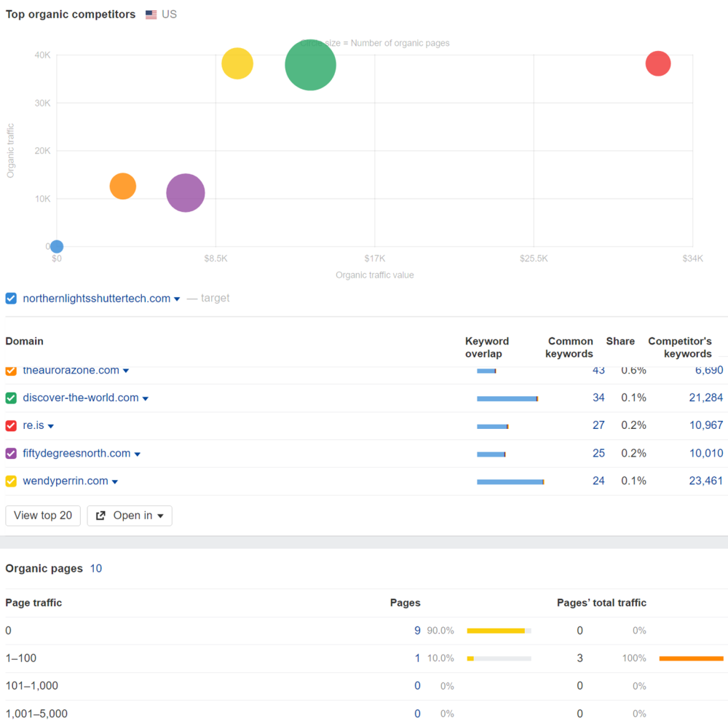Click the Organic pages count 10

pos(96,568)
